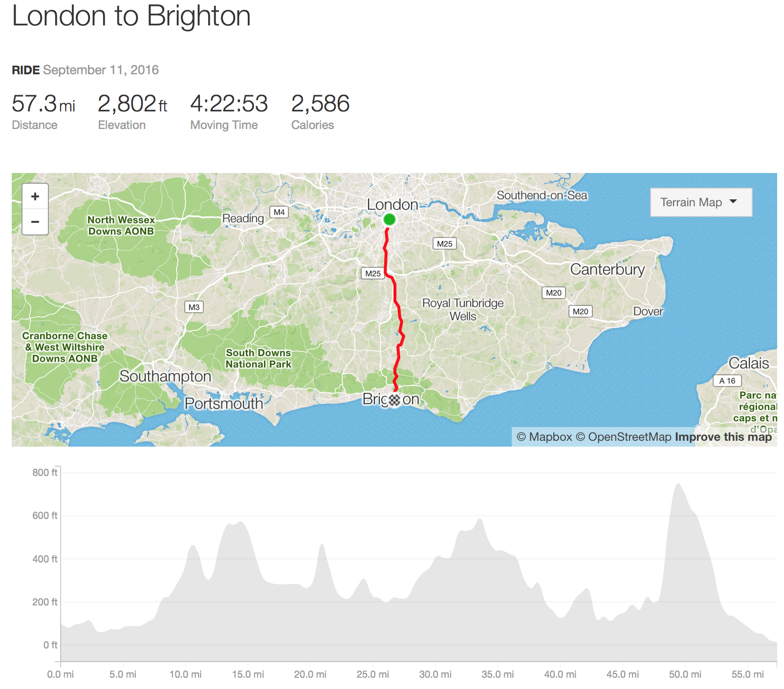The width and height of the screenshot is (784, 689).
Task: Click the M3 motorway badge
Action: (194, 307)
